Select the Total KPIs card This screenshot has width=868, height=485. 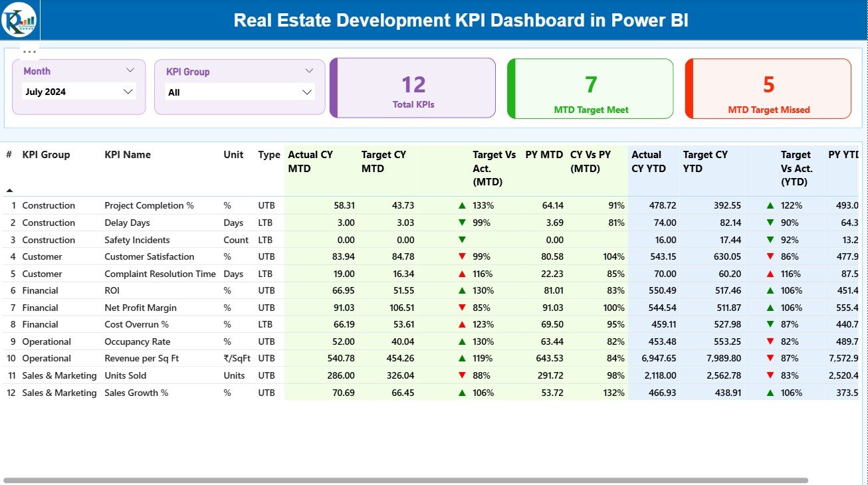tap(413, 88)
